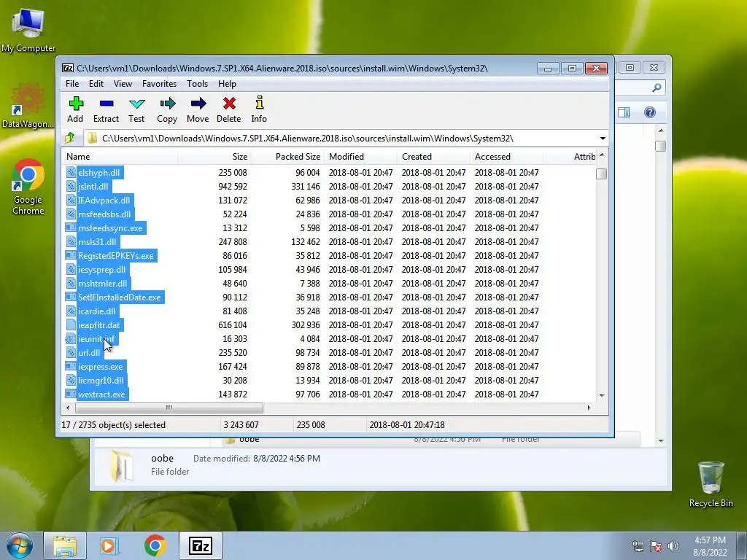The height and width of the screenshot is (560, 747).
Task: Click the file list scroll down arrow
Action: click(602, 396)
